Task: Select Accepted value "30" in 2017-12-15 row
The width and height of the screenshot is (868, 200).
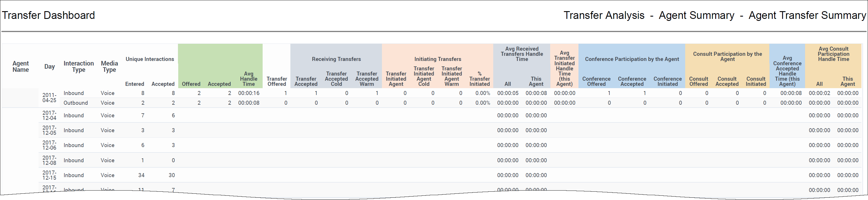Action: pyautogui.click(x=172, y=175)
